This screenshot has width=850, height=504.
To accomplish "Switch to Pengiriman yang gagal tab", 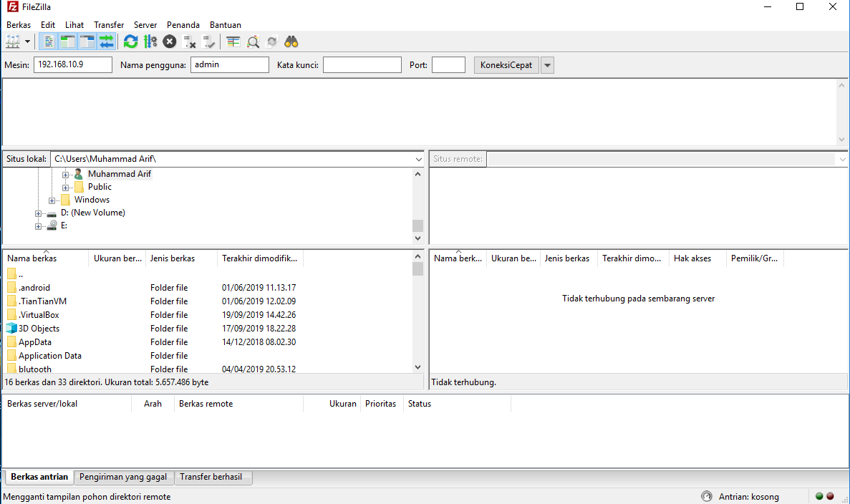I will [124, 477].
